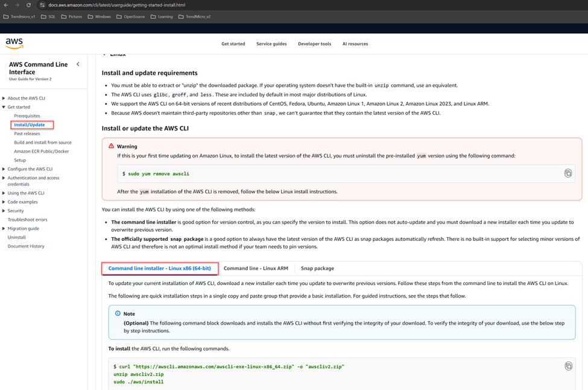588x390 pixels.
Task: Switch to the Snap package tab
Action: click(317, 269)
